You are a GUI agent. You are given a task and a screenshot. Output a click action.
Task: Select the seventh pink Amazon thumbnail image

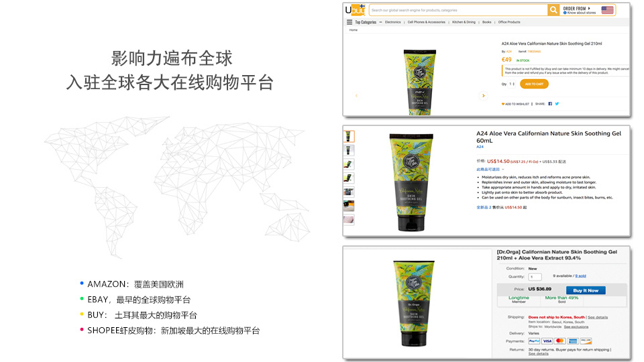tap(348, 220)
